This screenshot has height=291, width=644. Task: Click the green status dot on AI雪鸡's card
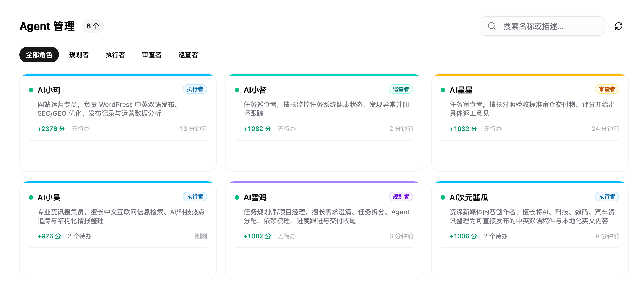pyautogui.click(x=237, y=197)
